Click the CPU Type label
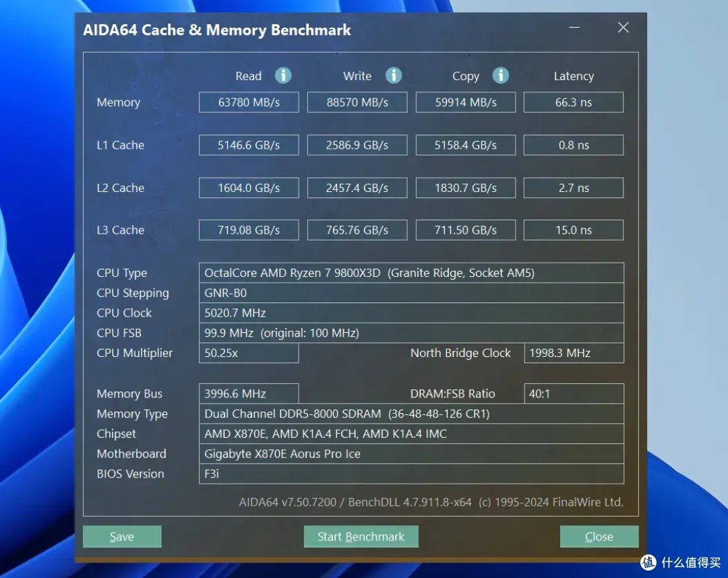This screenshot has width=728, height=578. tap(121, 274)
